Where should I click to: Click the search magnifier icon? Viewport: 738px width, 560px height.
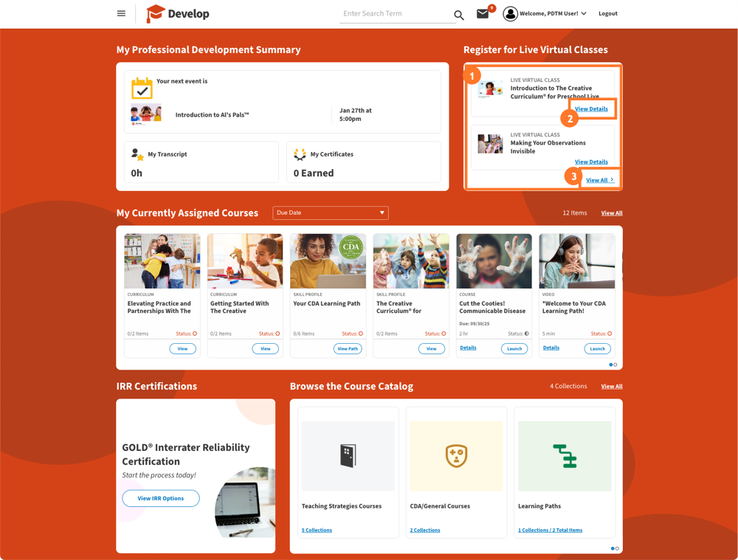pyautogui.click(x=459, y=15)
